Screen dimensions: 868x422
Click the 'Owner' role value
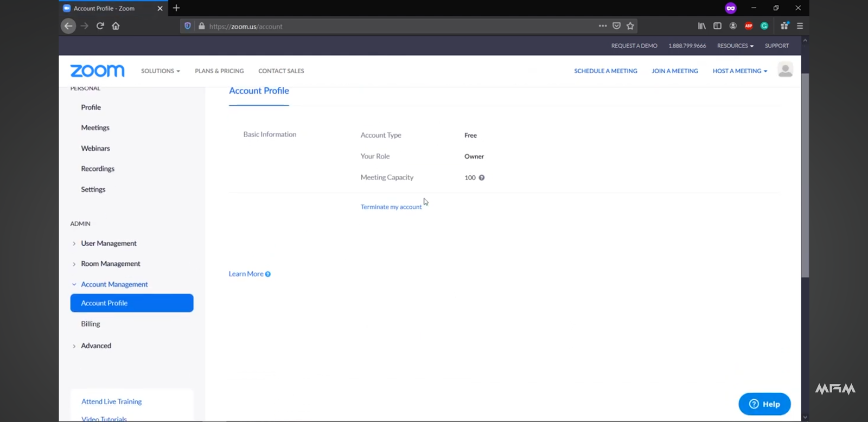coord(474,157)
